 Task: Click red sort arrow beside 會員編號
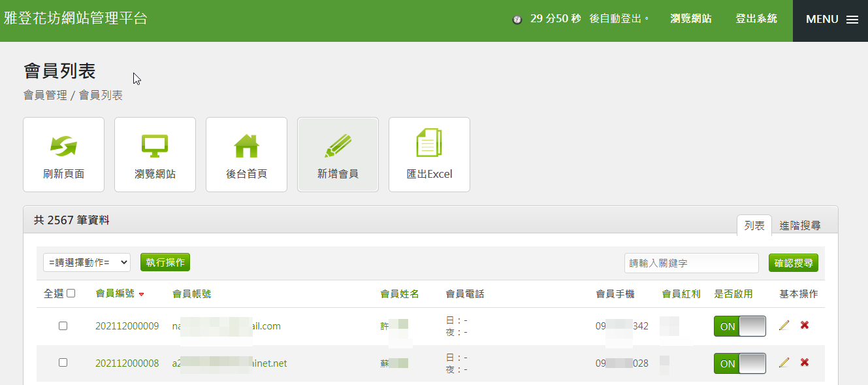click(142, 295)
